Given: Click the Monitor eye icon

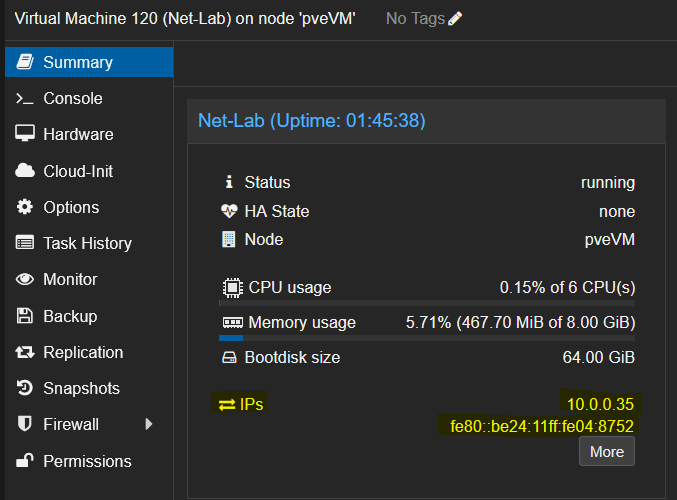Looking at the screenshot, I should point(25,279).
